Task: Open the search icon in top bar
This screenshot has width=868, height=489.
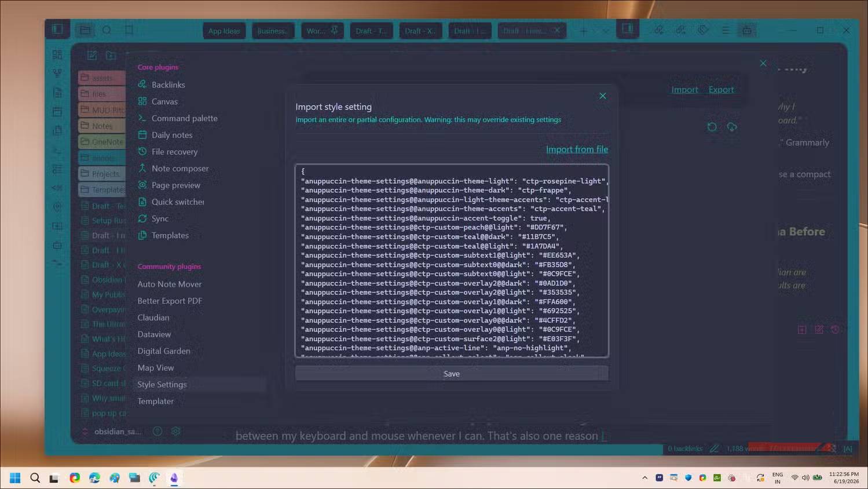Action: click(107, 30)
